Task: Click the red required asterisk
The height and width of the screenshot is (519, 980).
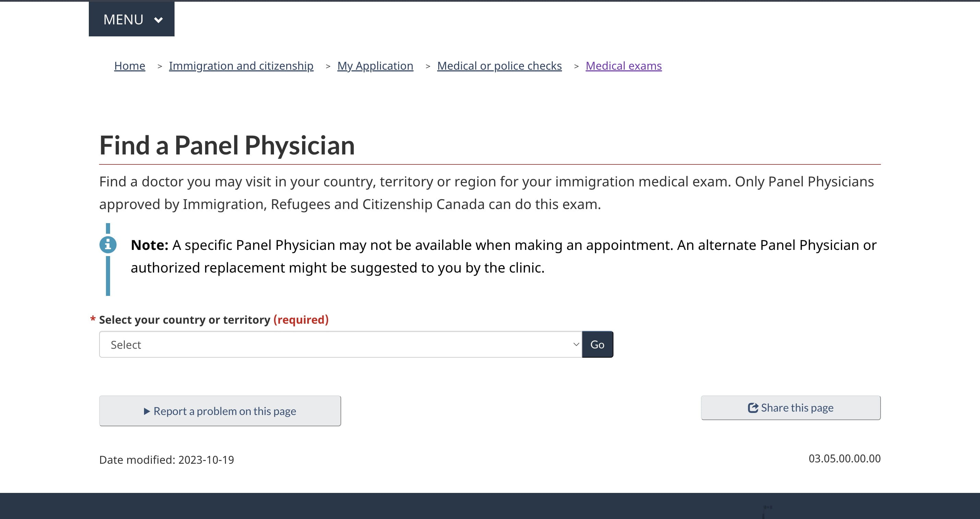Action: pyautogui.click(x=93, y=319)
